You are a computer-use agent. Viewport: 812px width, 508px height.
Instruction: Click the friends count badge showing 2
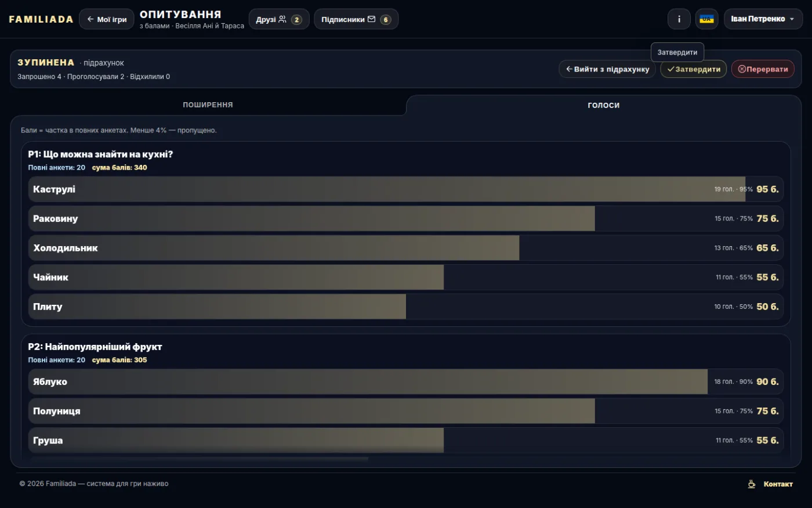point(296,20)
